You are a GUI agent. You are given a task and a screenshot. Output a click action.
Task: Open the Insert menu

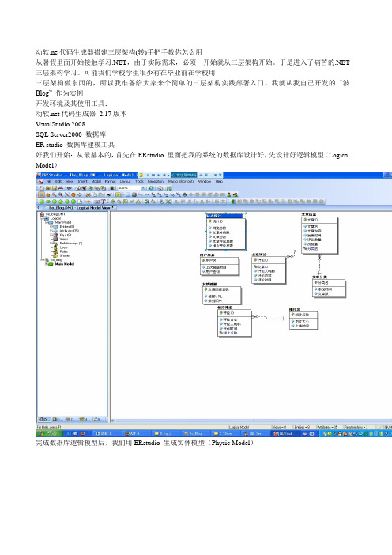point(82,181)
